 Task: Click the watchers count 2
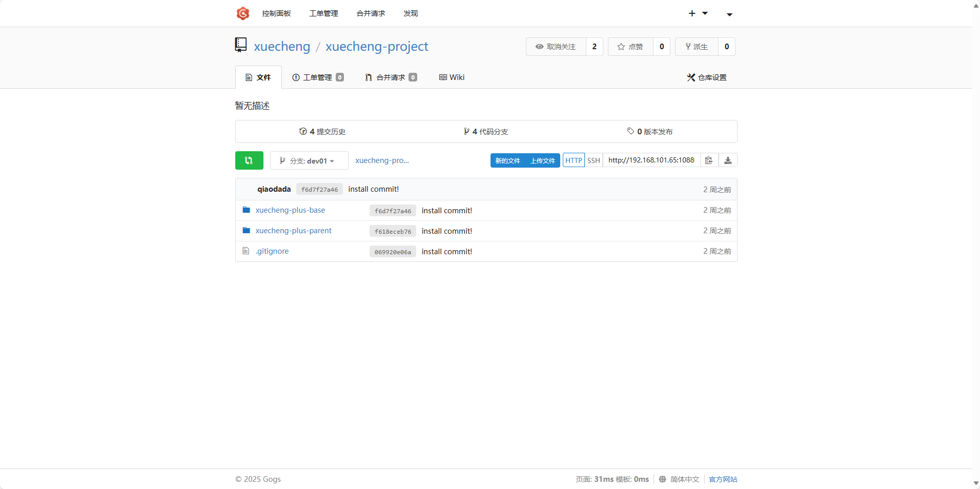[595, 47]
